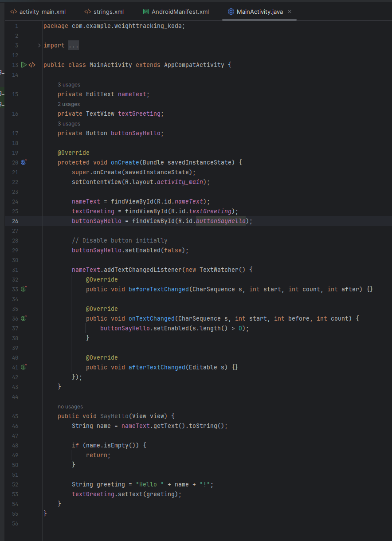This screenshot has height=541, width=392.
Task: Click the implements gutter icon beside afterTextChanged
Action: [24, 367]
